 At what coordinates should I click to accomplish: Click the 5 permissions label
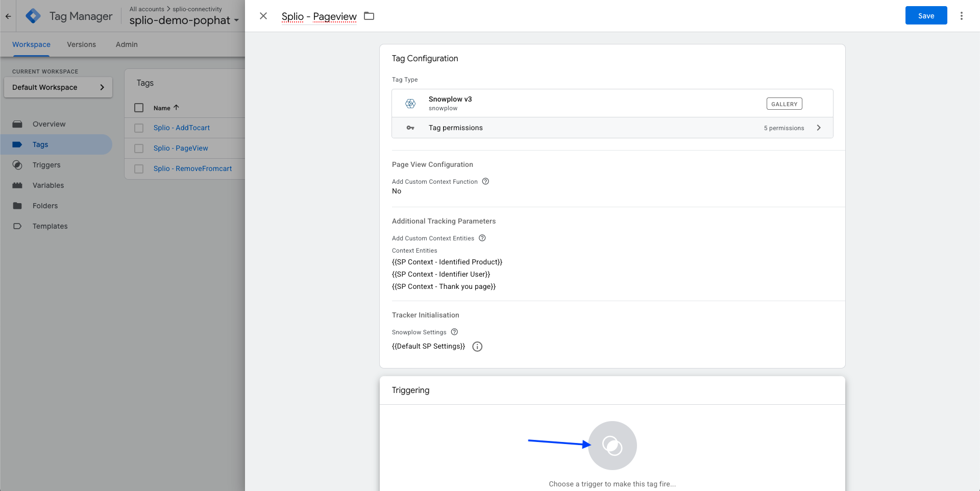(784, 128)
